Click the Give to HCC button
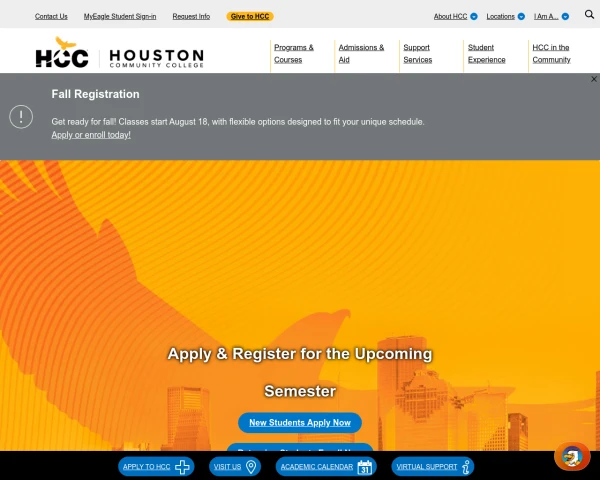 click(250, 16)
